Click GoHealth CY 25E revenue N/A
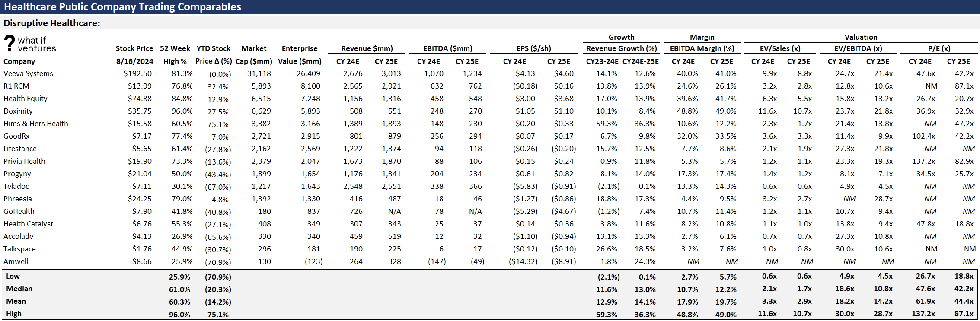The height and width of the screenshot is (321, 980). pos(395,211)
